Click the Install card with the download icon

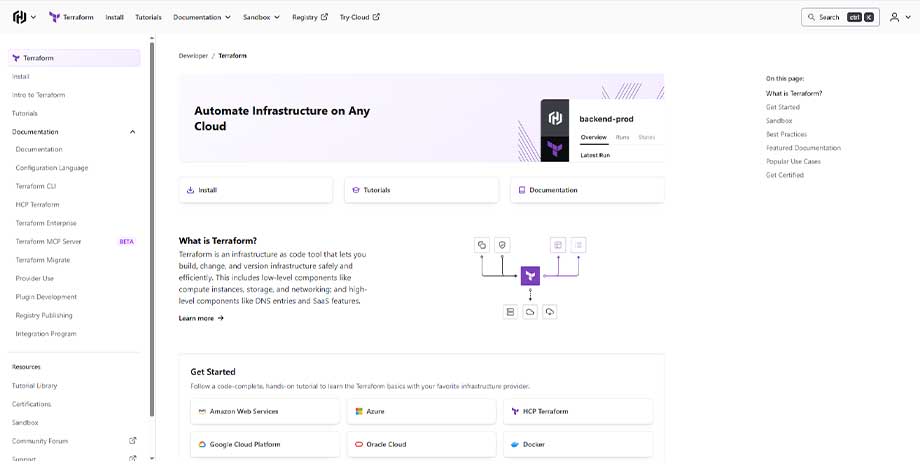(x=256, y=190)
